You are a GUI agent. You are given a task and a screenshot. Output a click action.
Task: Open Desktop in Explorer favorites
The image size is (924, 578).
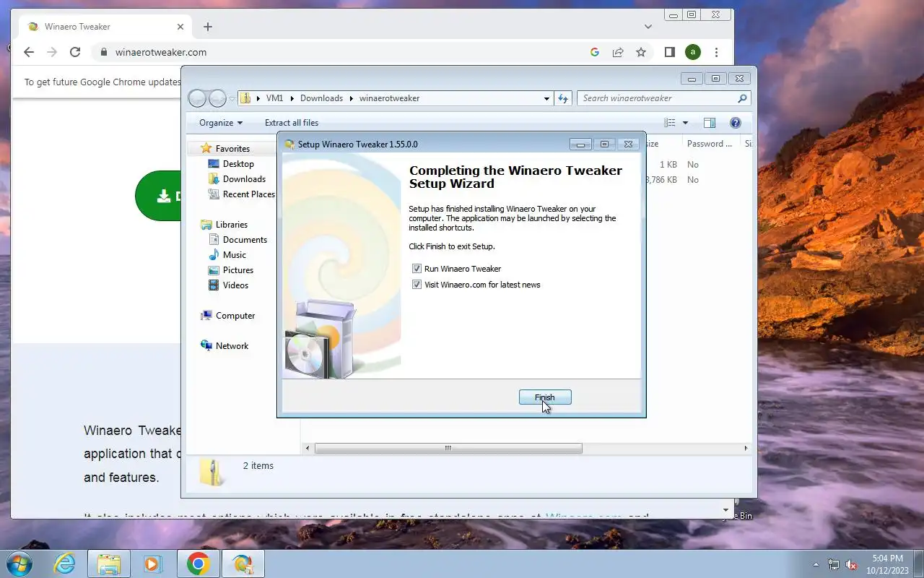tap(238, 164)
